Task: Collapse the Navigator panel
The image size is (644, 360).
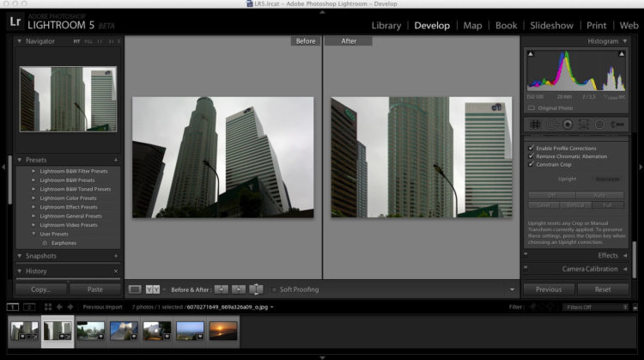Action: [19, 41]
